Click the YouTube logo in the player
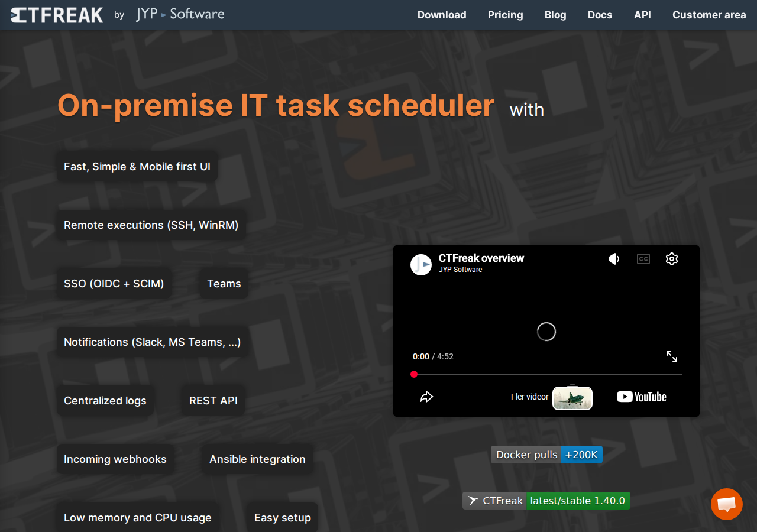757x532 pixels. pos(642,397)
